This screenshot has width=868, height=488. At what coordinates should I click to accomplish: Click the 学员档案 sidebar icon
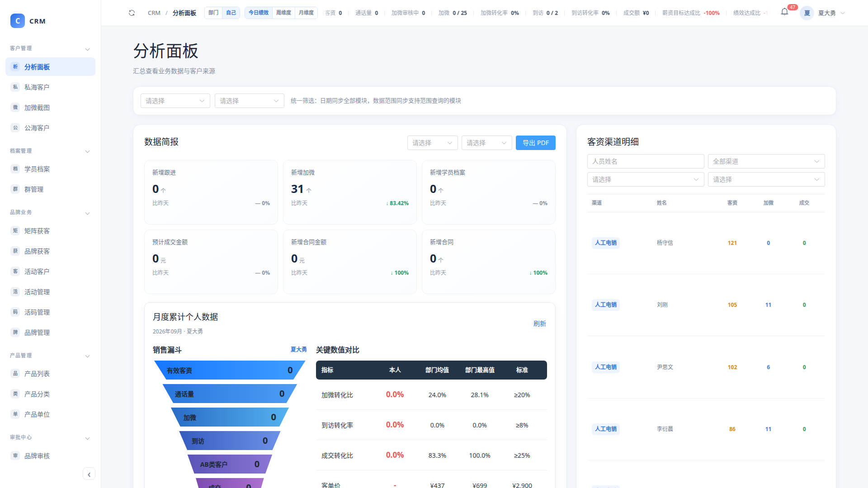[x=15, y=169]
